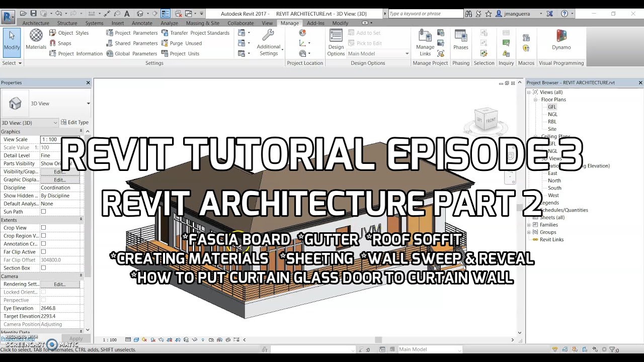Open the Massing & Site ribbon tab
Viewport: 644px width, 362px height.
pos(202,23)
